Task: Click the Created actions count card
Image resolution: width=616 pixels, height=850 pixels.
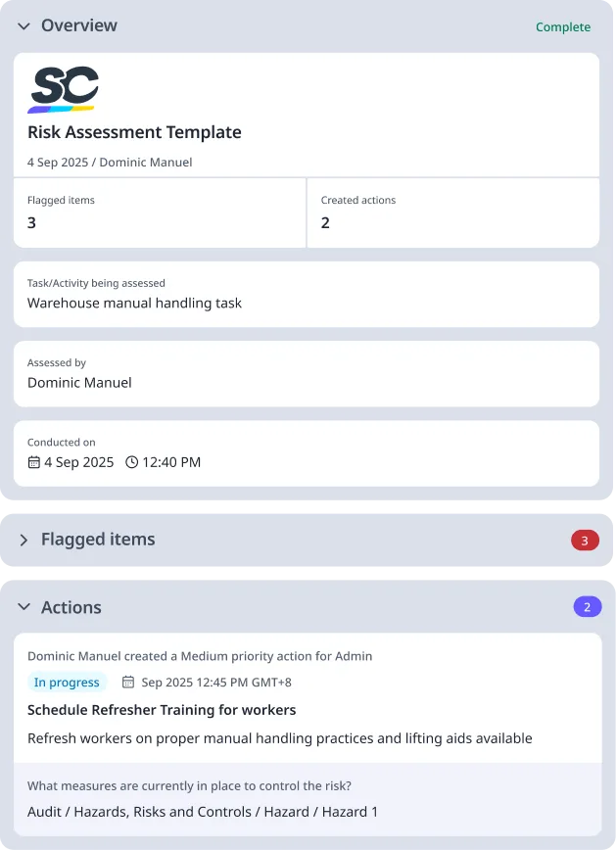Action: [452, 212]
